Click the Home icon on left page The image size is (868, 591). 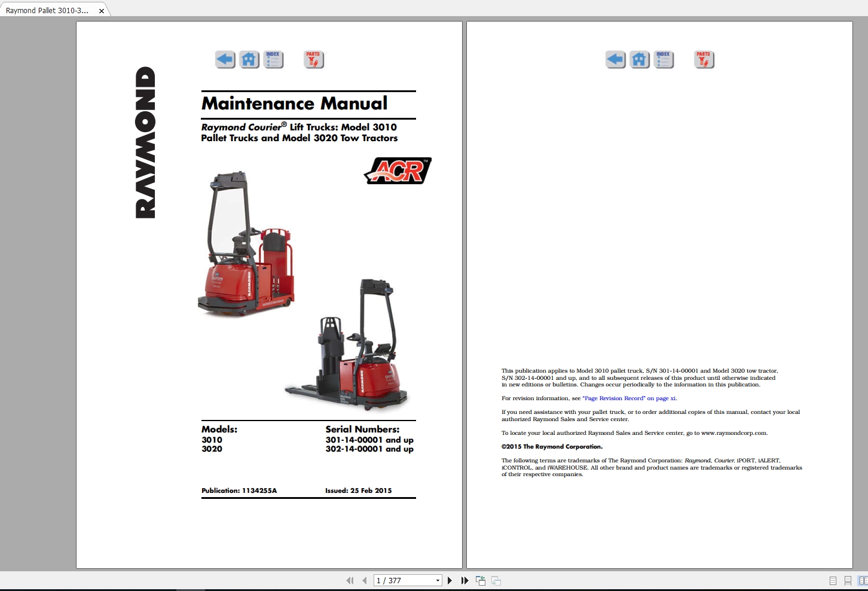click(x=249, y=59)
